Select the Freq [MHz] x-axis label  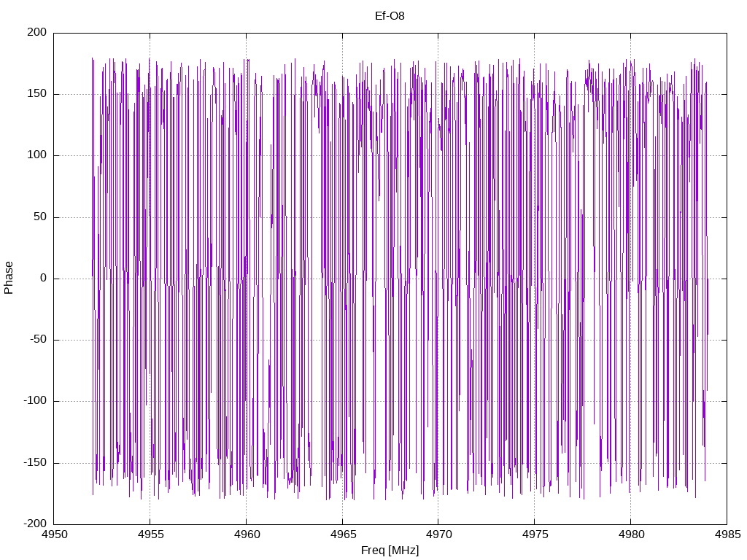coord(390,551)
